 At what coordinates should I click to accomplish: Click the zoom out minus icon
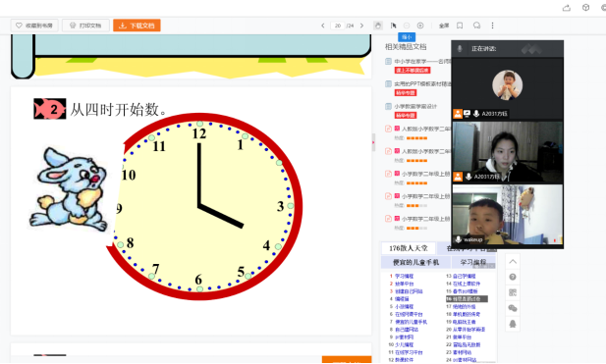[x=407, y=26]
